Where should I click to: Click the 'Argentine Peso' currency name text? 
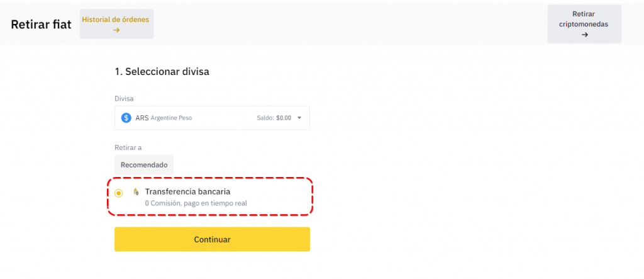coord(172,118)
